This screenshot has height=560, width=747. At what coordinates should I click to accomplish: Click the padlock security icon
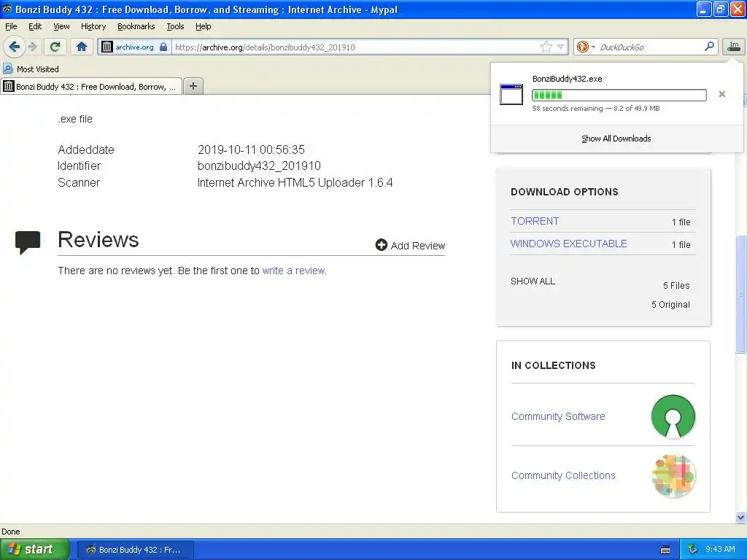(x=163, y=47)
